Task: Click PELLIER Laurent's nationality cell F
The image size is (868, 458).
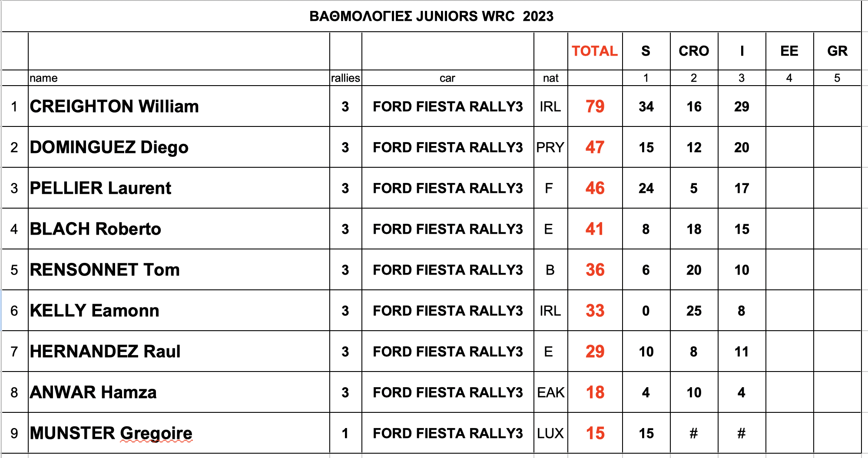Action: [550, 188]
